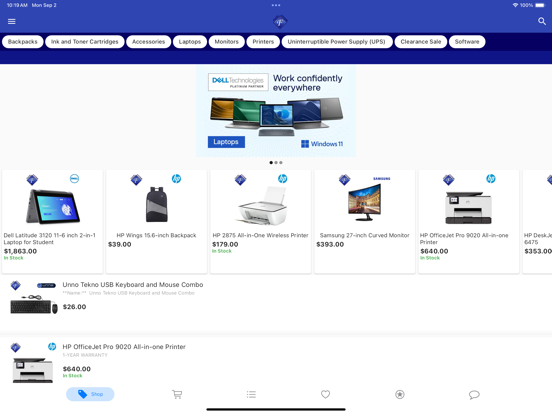Tap the search magnifier icon
The width and height of the screenshot is (552, 414).
click(542, 21)
